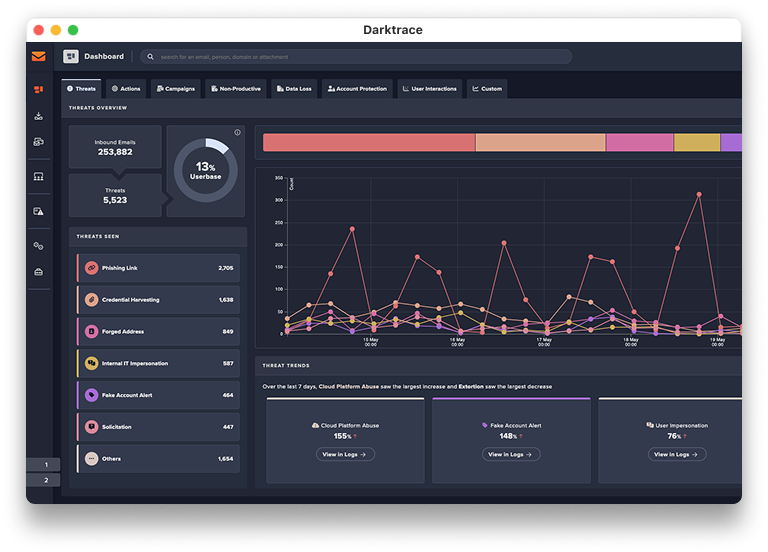Open the Others 1,654 row
The height and width of the screenshot is (552, 768).
click(x=158, y=459)
